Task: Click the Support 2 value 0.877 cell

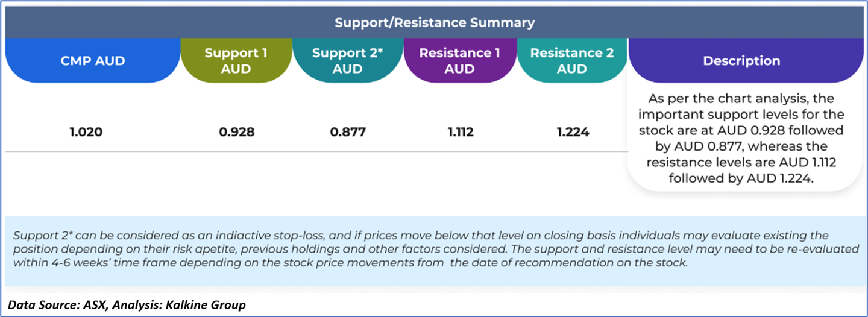Action: point(348,132)
